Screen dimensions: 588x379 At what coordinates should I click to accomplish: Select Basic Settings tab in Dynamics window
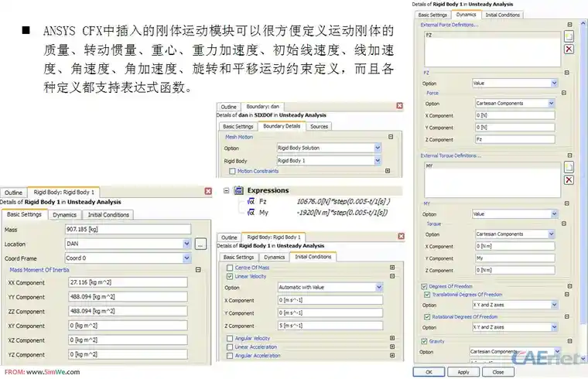[432, 15]
